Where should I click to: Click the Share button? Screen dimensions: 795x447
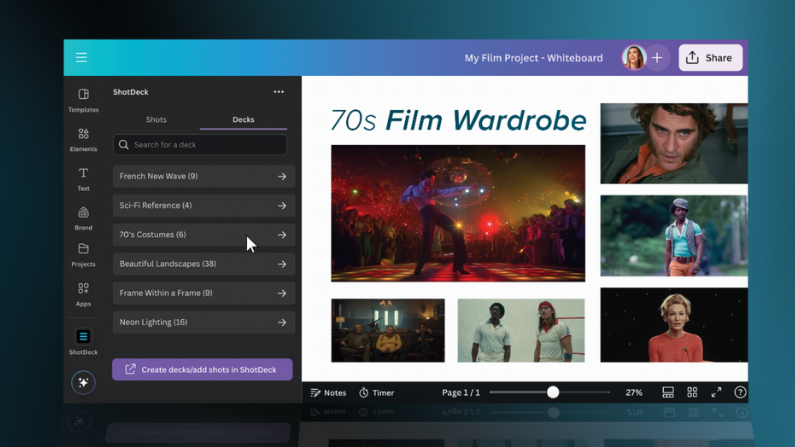coord(710,58)
